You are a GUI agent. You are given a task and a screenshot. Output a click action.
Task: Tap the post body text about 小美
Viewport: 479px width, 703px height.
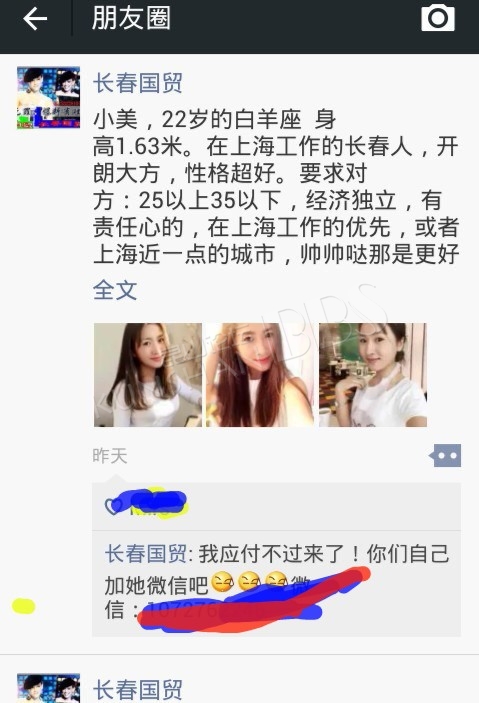click(x=276, y=187)
